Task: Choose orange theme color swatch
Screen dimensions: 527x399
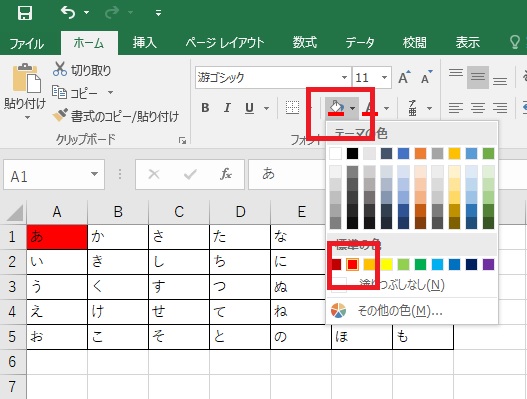Action: (x=420, y=154)
